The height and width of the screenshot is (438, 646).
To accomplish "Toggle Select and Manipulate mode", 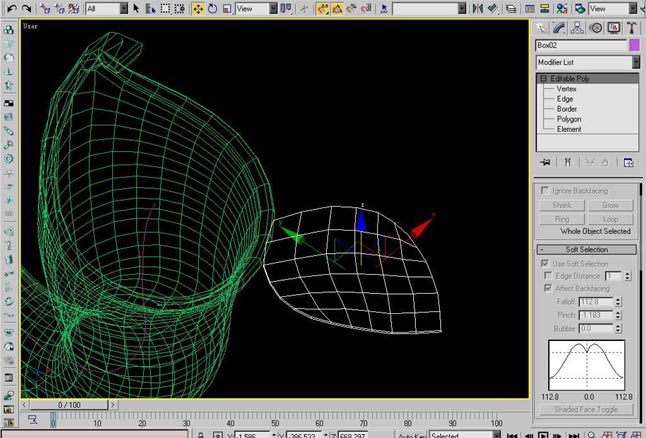I will coord(304,8).
